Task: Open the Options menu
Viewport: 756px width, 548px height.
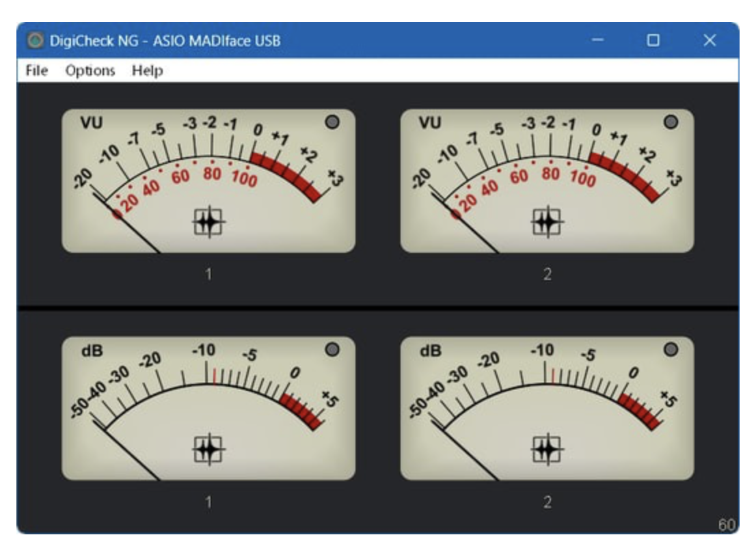Action: click(x=90, y=70)
